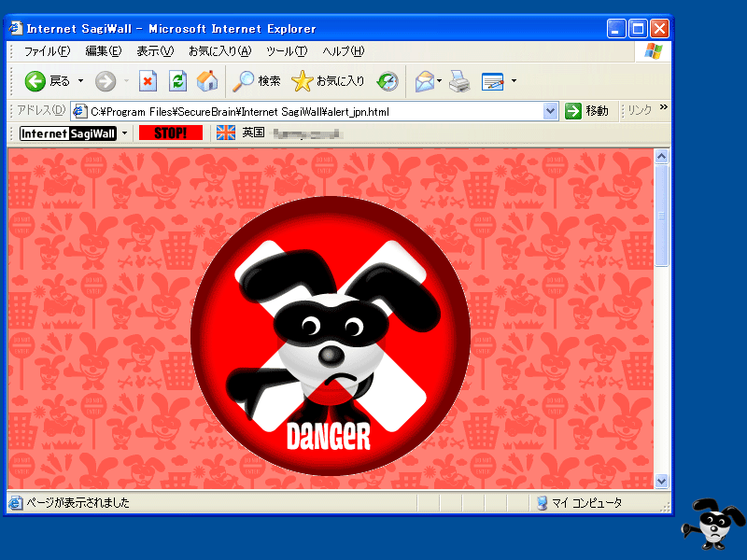The height and width of the screenshot is (560, 747).
Task: Open the 編集(E) menu
Action: tap(104, 51)
